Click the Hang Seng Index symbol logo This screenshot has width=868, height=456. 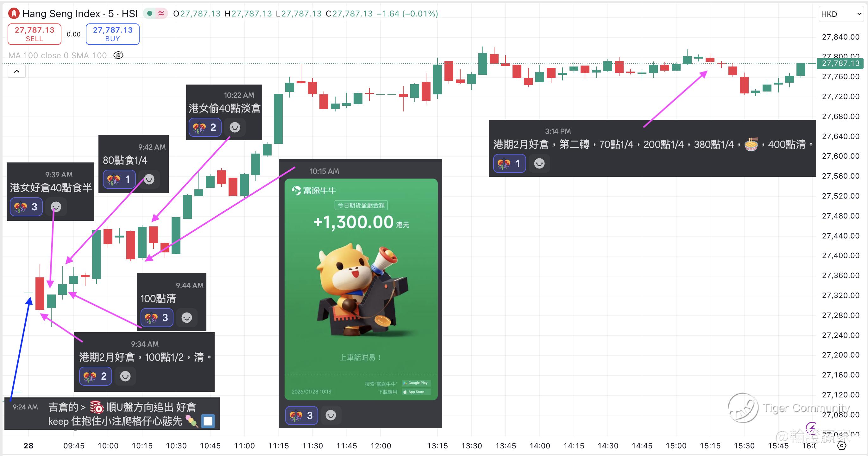point(14,14)
